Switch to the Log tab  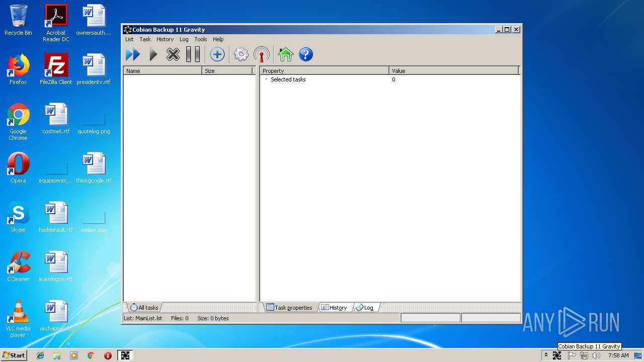pos(365,308)
